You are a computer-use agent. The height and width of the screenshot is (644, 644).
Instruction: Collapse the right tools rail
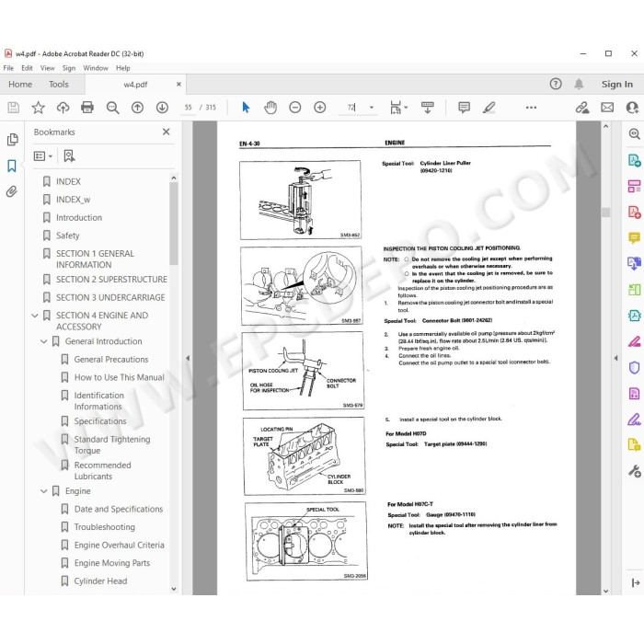pyautogui.click(x=635, y=582)
